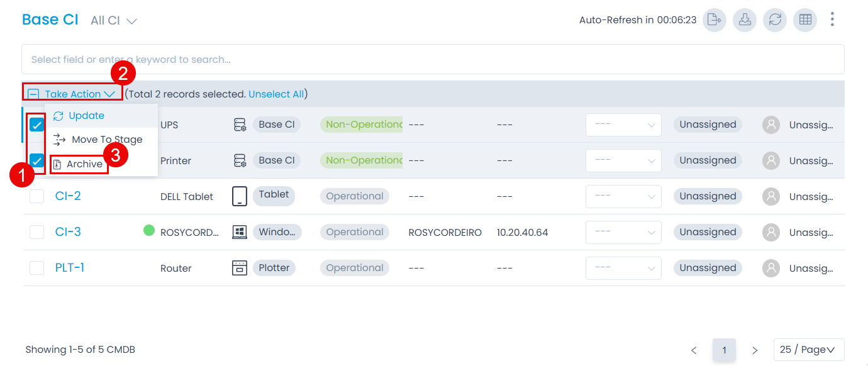Click the download/import icon in the top toolbar
Screen dimensions: 868x378
745,20
